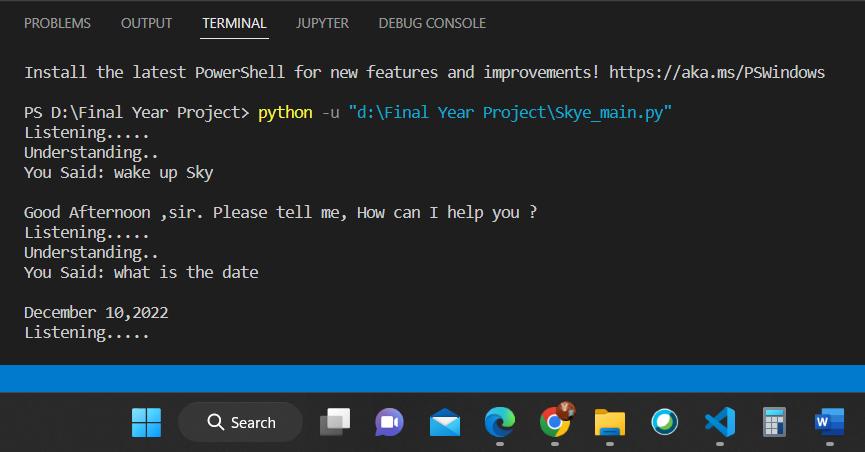Viewport: 865px width, 452px height.
Task: Select the TERMINAL tab
Action: [x=234, y=23]
